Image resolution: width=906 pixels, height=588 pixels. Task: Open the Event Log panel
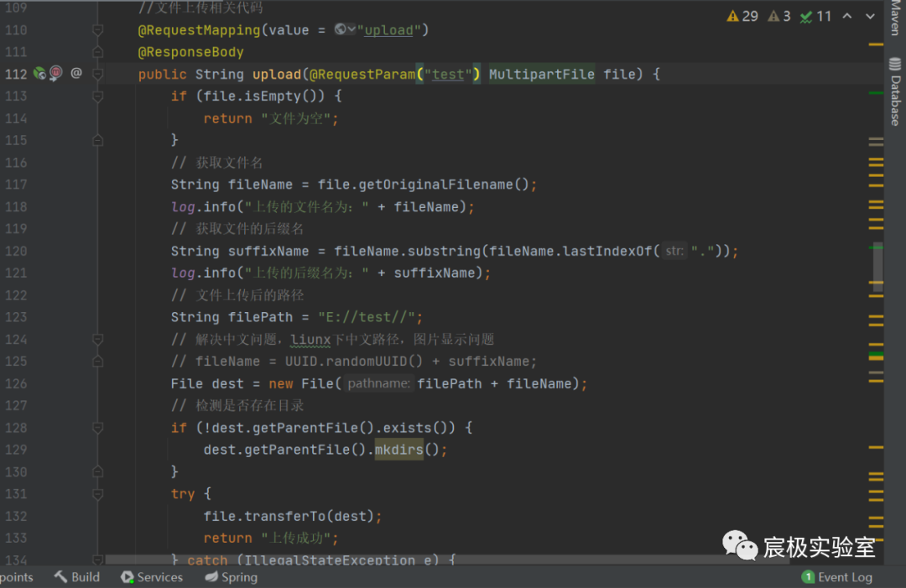[837, 577]
